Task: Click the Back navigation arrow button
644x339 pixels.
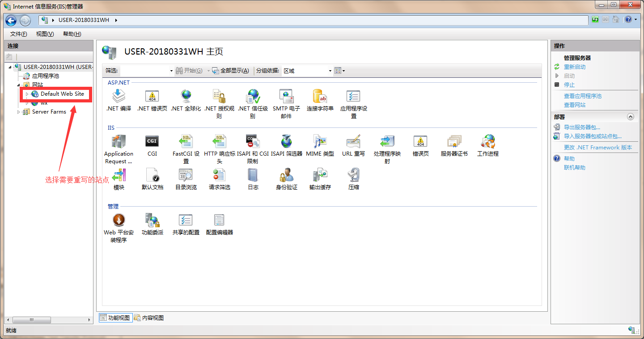Action: coord(11,20)
